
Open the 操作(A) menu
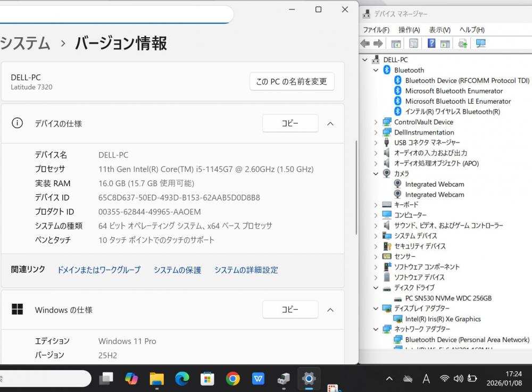click(409, 30)
